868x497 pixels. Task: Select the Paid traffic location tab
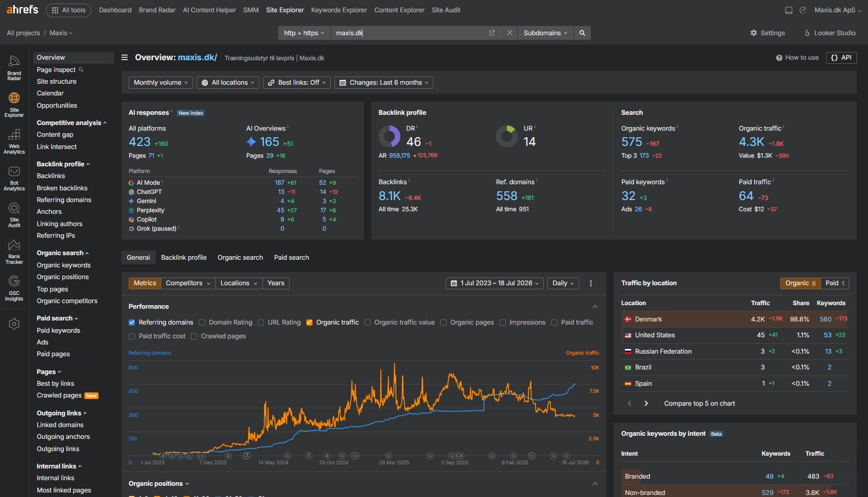tap(835, 283)
